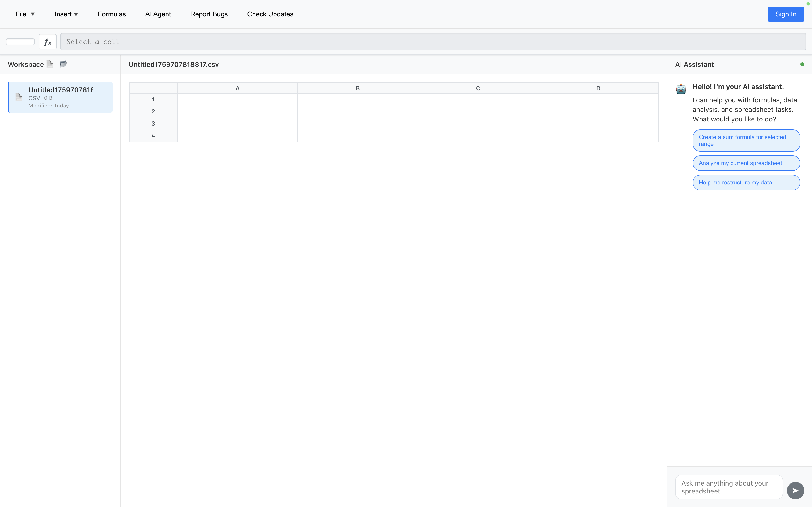Click the robot avatar in AI Assistant
The height and width of the screenshot is (507, 812).
pos(681,89)
